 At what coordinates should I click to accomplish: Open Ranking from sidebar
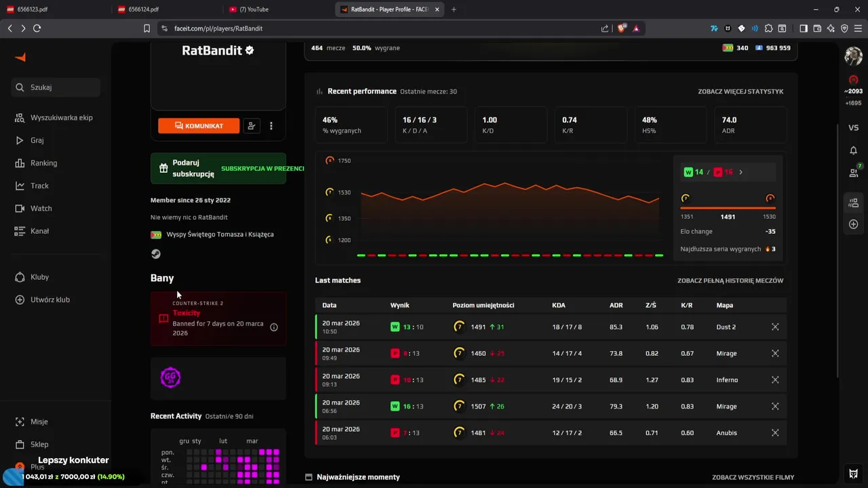(x=36, y=163)
